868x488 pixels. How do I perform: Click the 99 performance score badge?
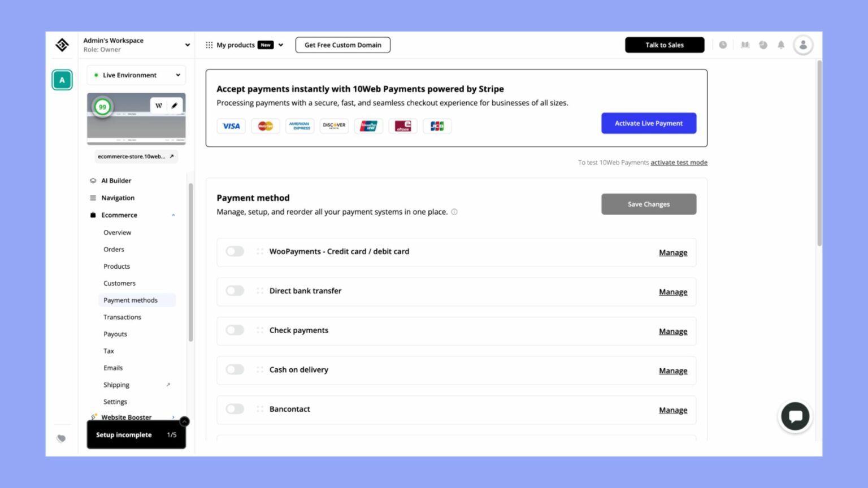point(102,107)
